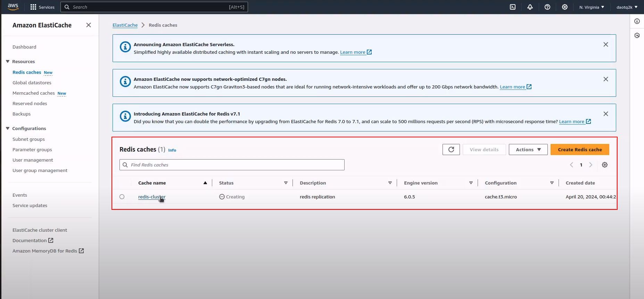Open Documentation external link

pos(33,240)
